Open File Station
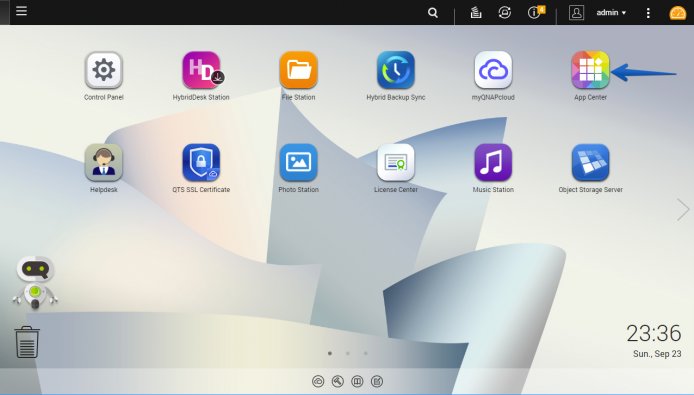The image size is (694, 395). 298,70
